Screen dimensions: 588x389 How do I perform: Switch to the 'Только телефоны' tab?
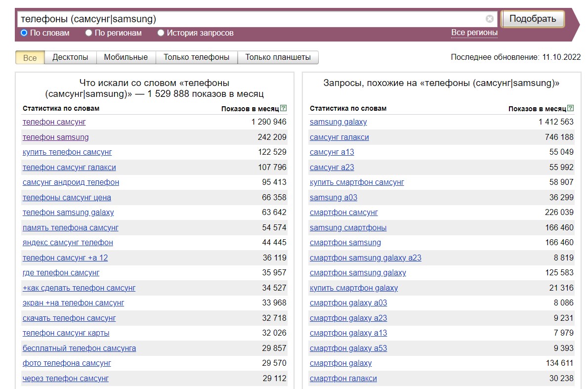[x=197, y=57]
